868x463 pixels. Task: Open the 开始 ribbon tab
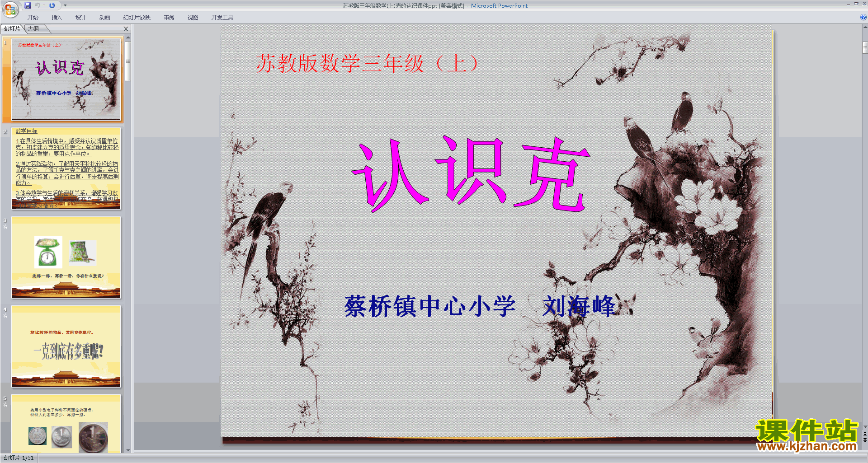click(33, 18)
